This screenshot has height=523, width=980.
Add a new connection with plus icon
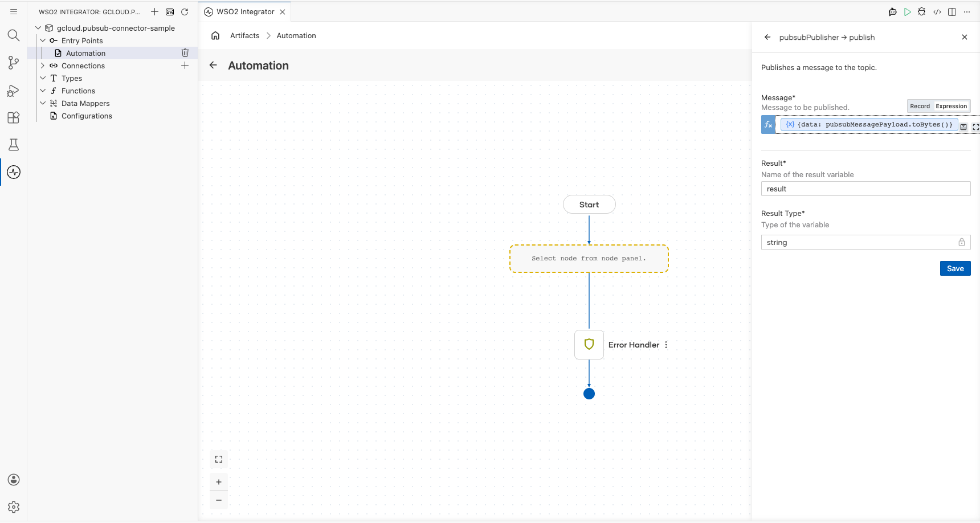pyautogui.click(x=185, y=66)
